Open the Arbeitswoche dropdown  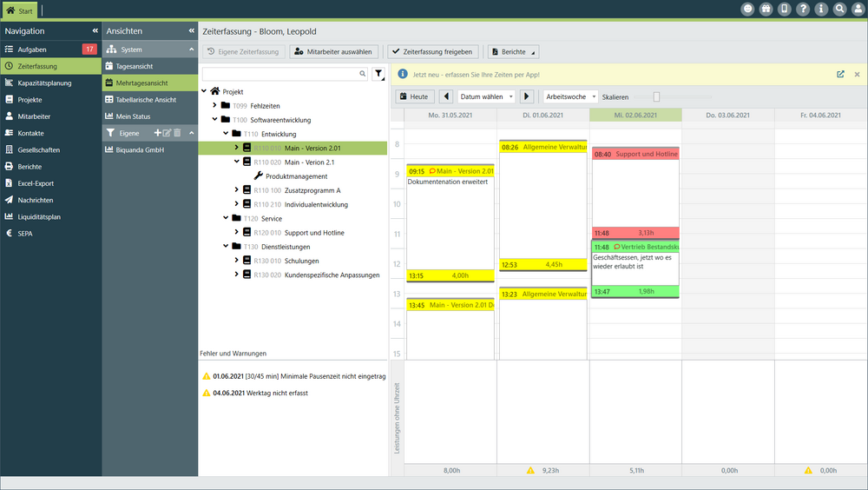tap(570, 96)
